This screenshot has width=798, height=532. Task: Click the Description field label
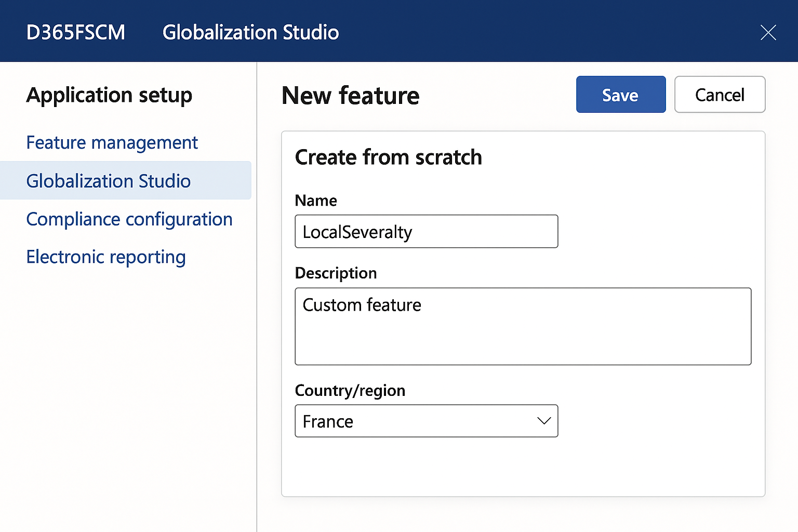click(x=336, y=273)
